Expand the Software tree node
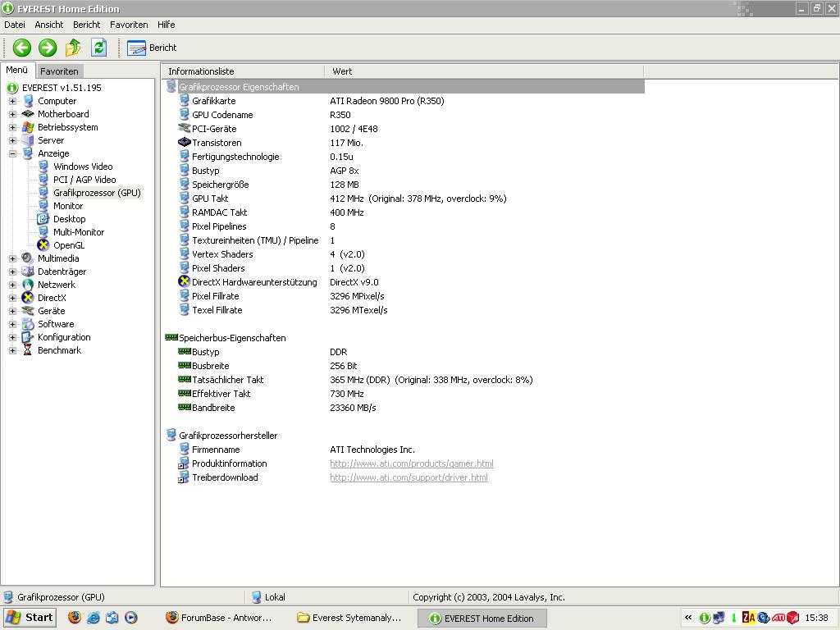This screenshot has height=630, width=840. (x=12, y=324)
